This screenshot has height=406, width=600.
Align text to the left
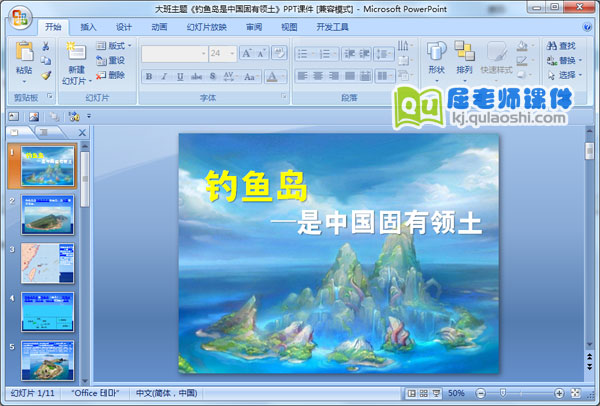[x=302, y=76]
